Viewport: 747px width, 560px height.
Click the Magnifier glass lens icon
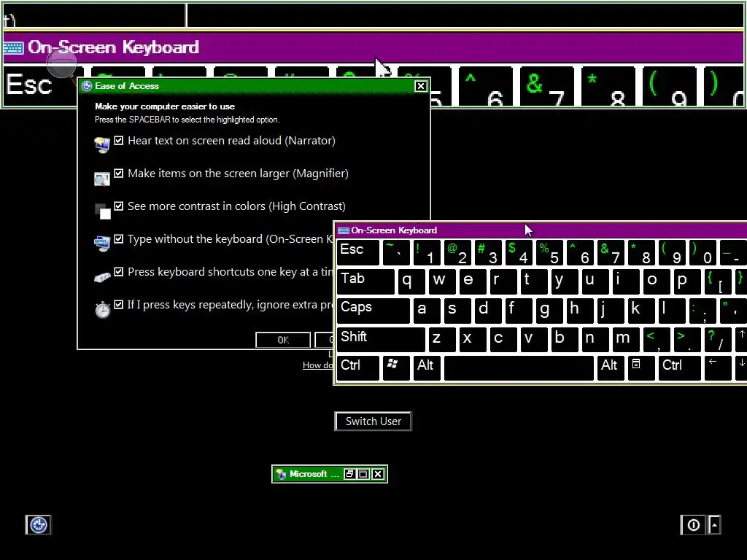pyautogui.click(x=61, y=63)
